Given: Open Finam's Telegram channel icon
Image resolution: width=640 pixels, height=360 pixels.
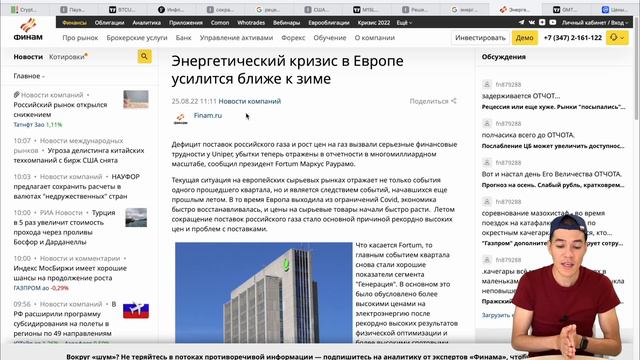Looking at the screenshot, I should tap(522, 22).
